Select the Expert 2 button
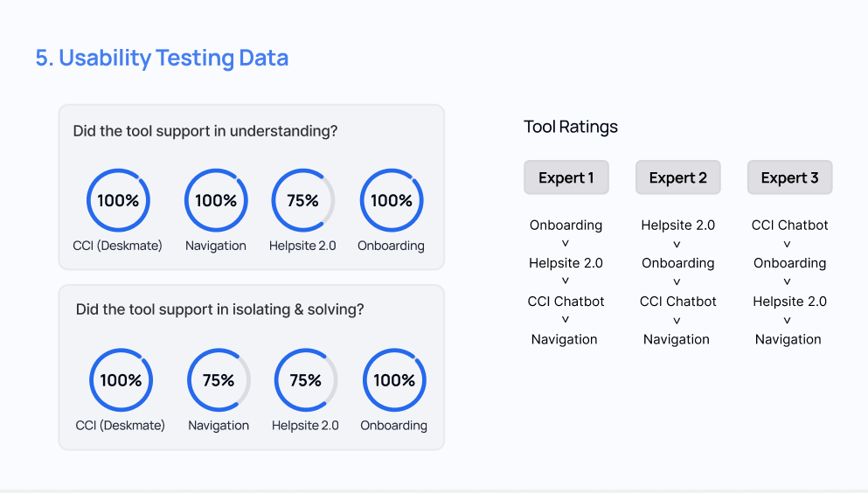Screen dimensions: 868x493 click(x=678, y=177)
